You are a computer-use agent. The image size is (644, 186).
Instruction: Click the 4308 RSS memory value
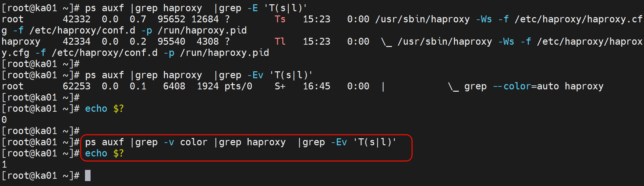click(x=207, y=41)
